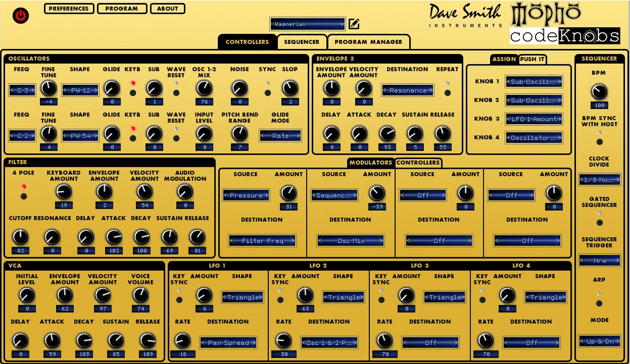Click the Osc 1-2 Mix knob
Screen dimensions: 630x364
(204, 88)
